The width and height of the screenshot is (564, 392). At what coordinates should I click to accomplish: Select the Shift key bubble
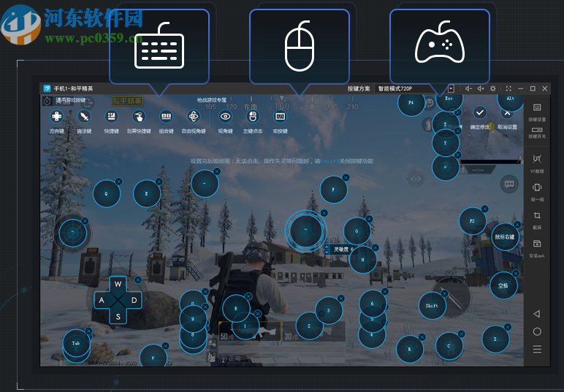point(432,306)
